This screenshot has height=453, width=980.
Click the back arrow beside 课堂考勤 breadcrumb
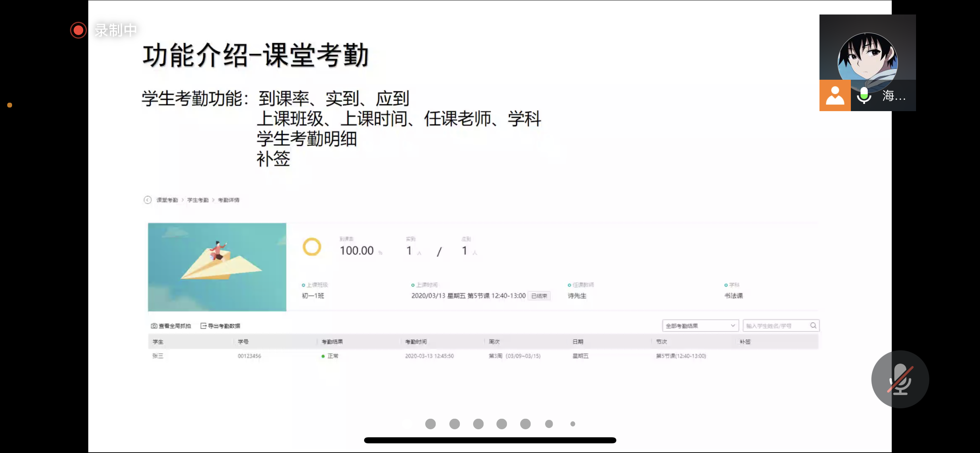pos(148,200)
